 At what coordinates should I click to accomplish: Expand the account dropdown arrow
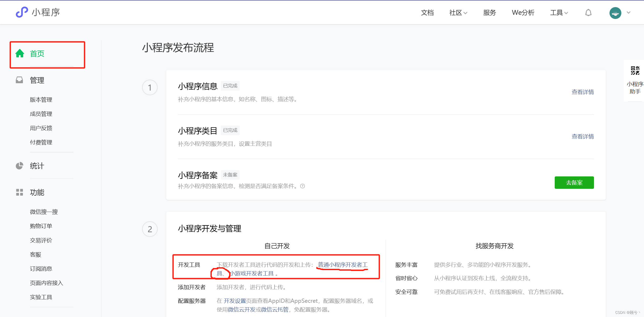click(629, 13)
